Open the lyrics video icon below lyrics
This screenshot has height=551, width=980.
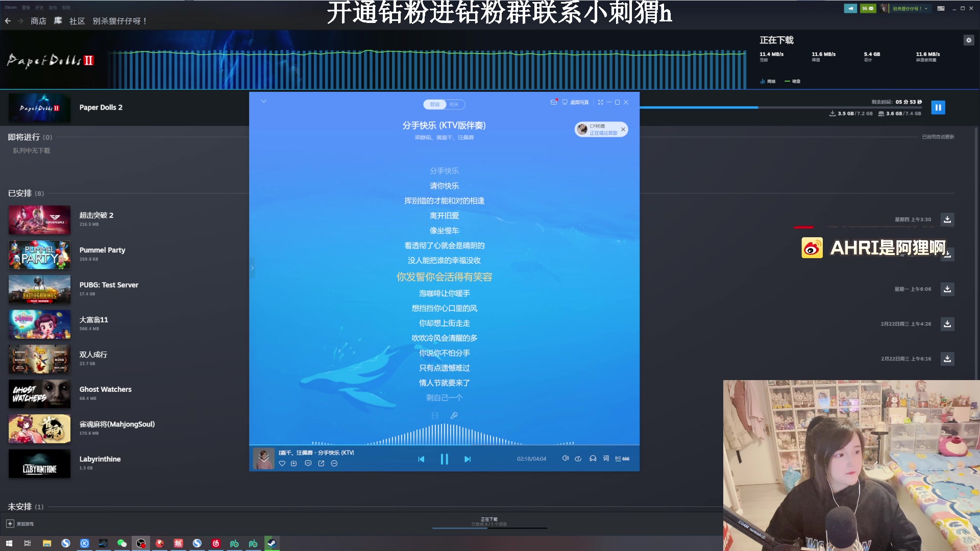click(435, 416)
